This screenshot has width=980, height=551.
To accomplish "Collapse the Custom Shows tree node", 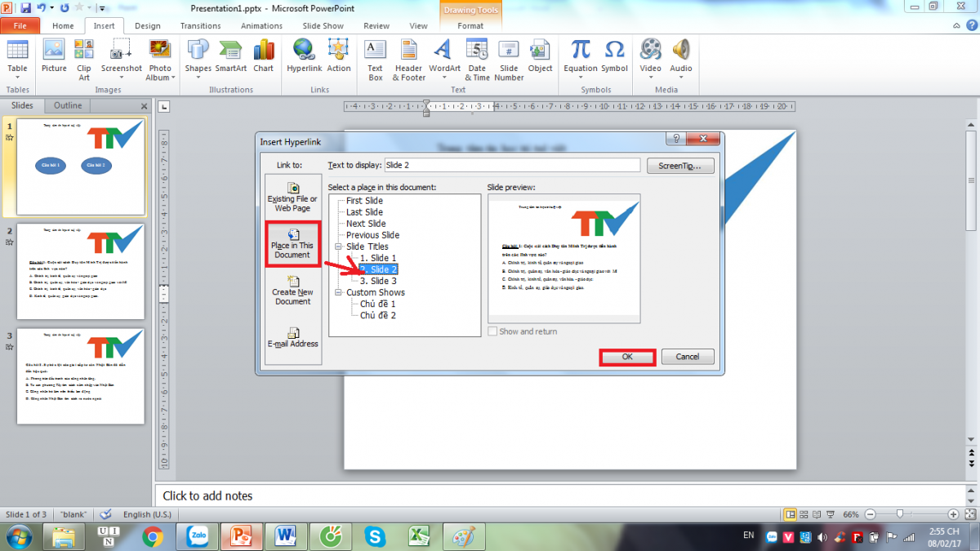I will 338,292.
